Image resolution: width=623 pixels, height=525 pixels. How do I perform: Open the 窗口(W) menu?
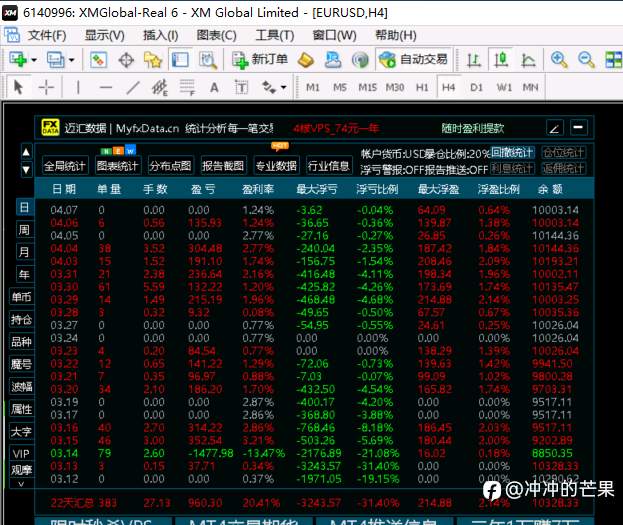click(335, 35)
